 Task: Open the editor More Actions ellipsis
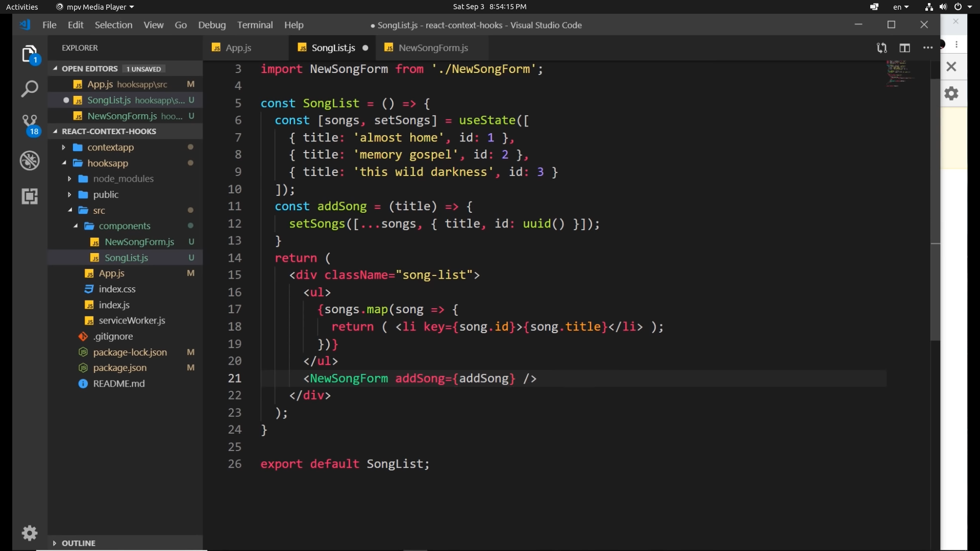(928, 48)
